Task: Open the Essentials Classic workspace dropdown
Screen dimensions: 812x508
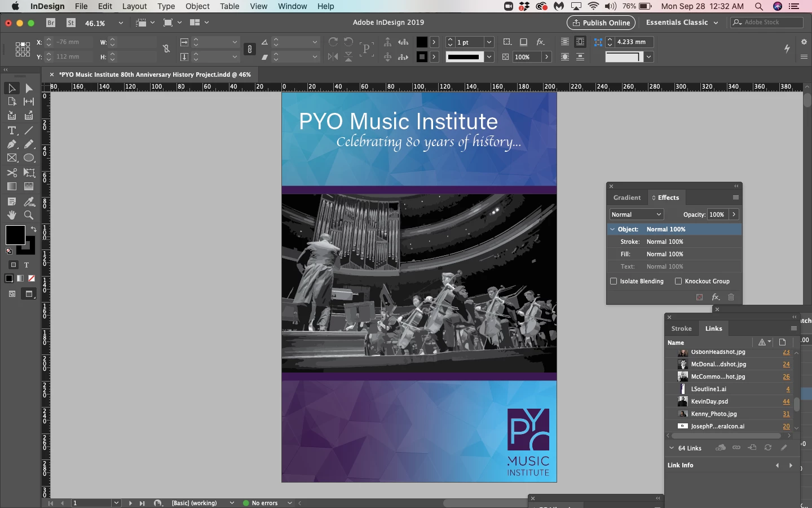Action: (x=682, y=23)
